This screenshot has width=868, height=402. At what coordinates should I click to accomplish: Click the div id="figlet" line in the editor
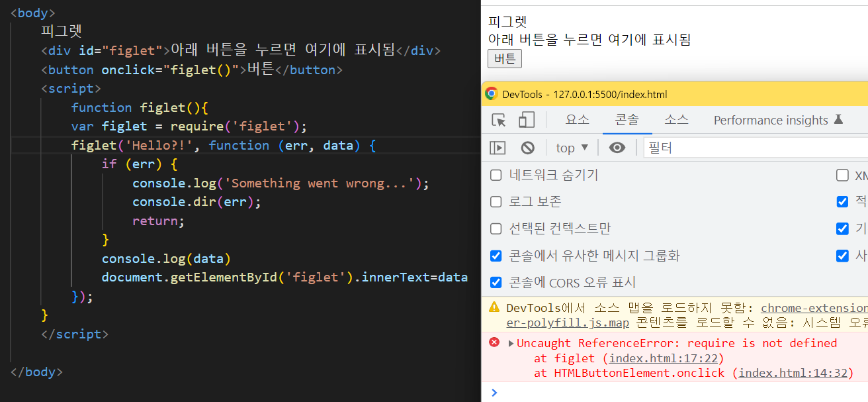click(241, 50)
